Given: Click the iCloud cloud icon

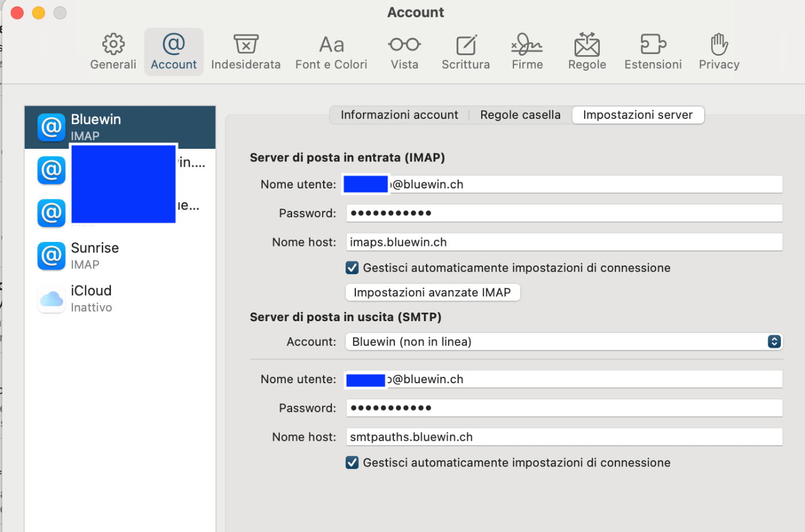Looking at the screenshot, I should [x=51, y=299].
